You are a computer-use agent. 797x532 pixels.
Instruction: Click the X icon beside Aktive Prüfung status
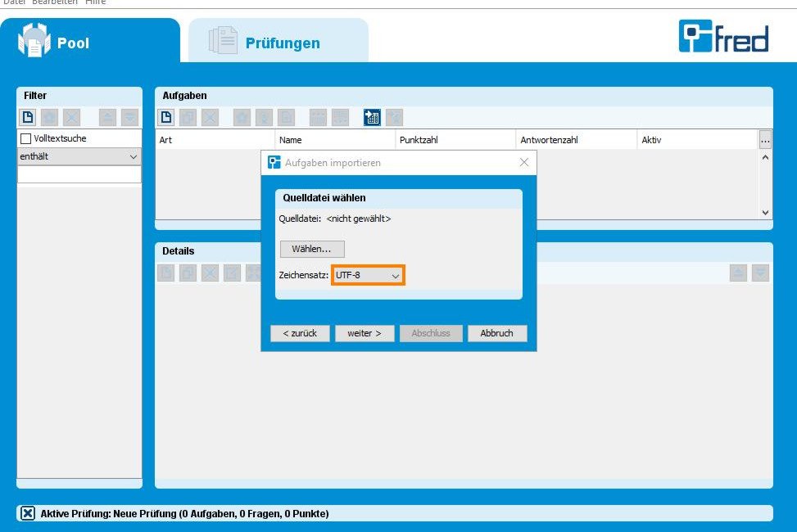[28, 513]
